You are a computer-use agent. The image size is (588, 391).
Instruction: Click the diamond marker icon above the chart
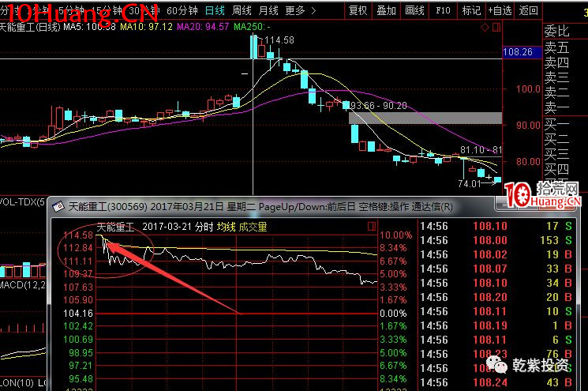485,27
